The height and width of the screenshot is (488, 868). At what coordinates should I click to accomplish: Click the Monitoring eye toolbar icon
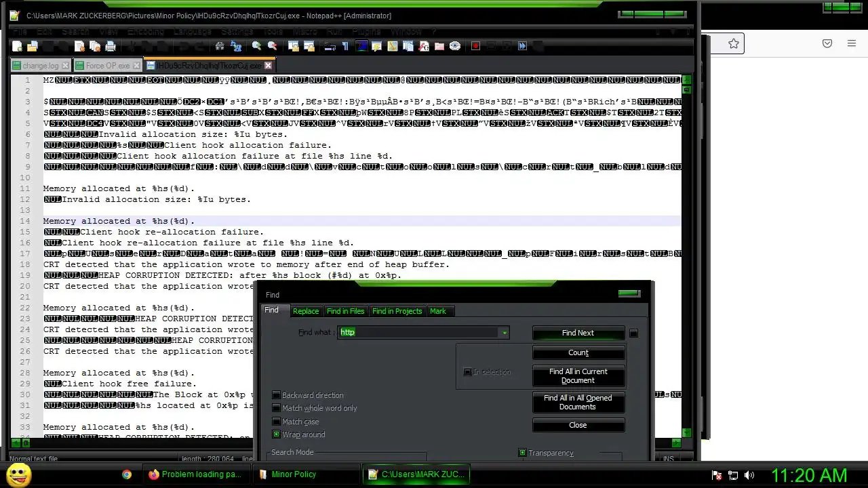[455, 46]
